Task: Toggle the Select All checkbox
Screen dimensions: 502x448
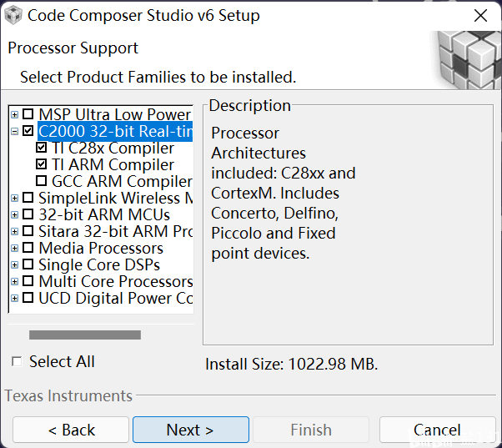Action: pyautogui.click(x=18, y=361)
